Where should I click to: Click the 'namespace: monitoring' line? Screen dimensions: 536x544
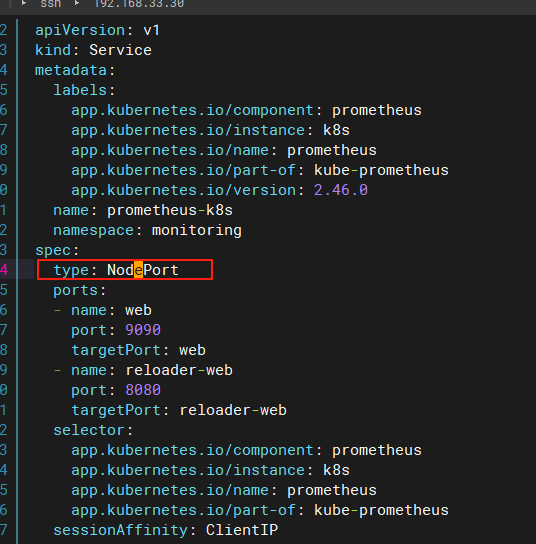(147, 230)
